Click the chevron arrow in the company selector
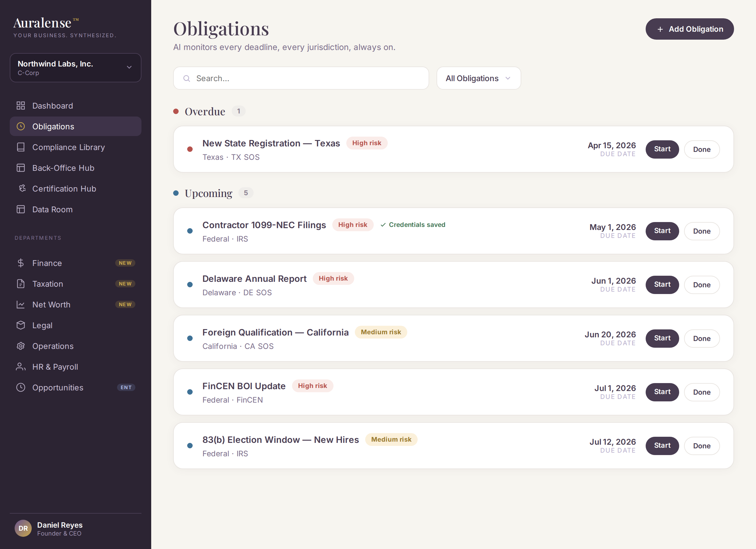This screenshot has height=549, width=756. 129,67
